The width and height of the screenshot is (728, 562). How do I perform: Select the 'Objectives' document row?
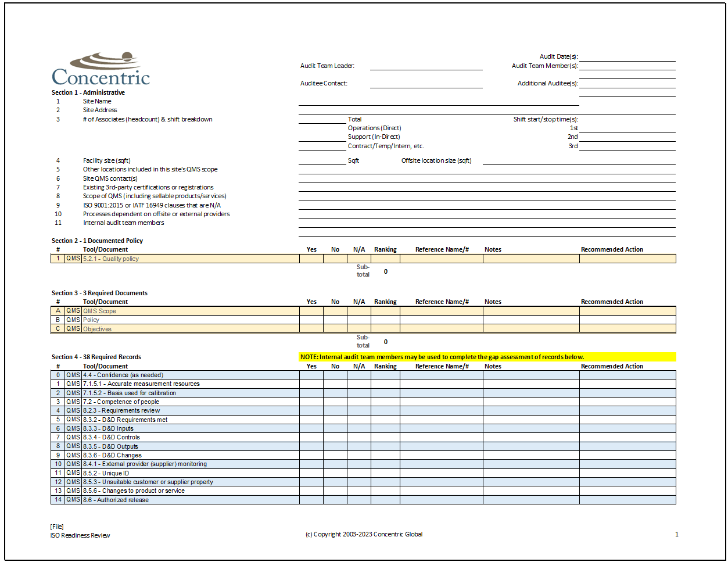tap(363, 329)
